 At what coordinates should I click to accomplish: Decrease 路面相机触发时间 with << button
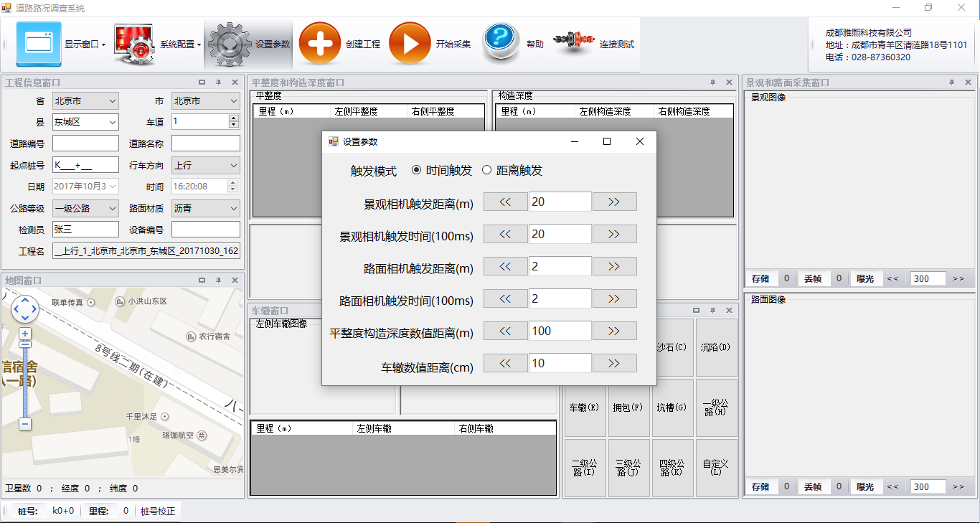pos(505,298)
